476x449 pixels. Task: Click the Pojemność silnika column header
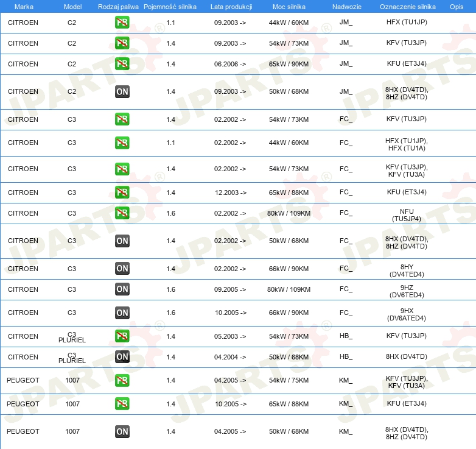coord(170,7)
